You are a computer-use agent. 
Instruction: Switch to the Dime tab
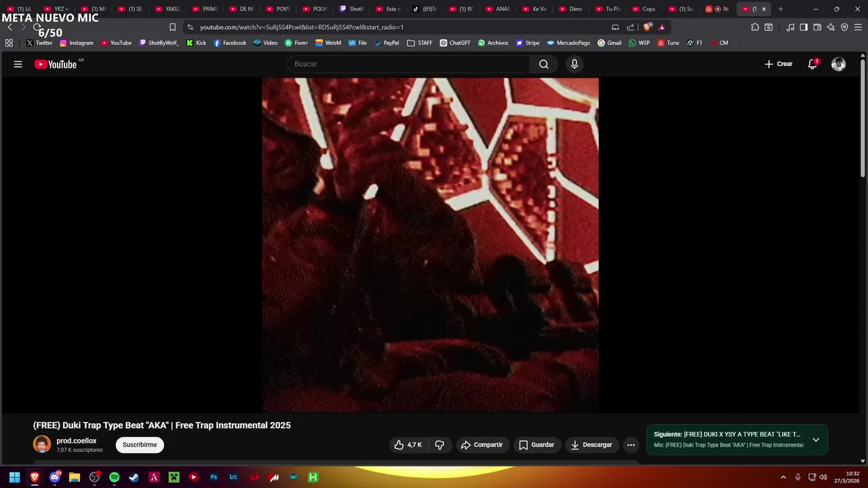[x=571, y=9]
